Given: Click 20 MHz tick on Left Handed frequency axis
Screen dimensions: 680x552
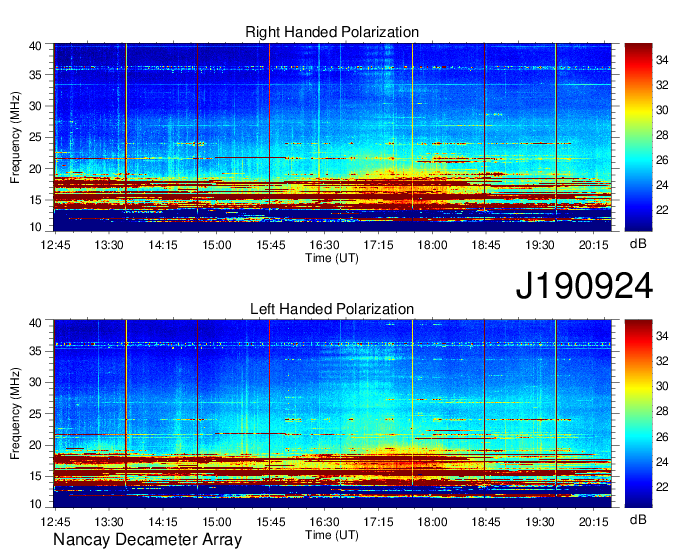Looking at the screenshot, I should [36, 445].
